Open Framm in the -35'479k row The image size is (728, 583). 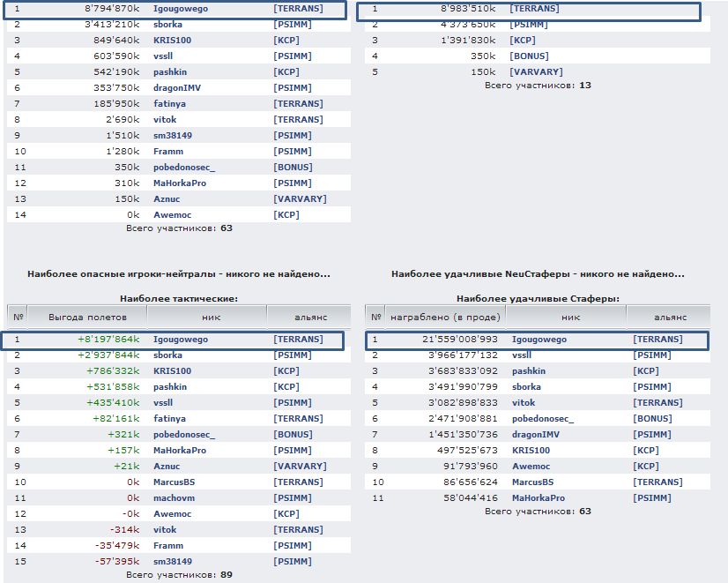click(x=168, y=546)
